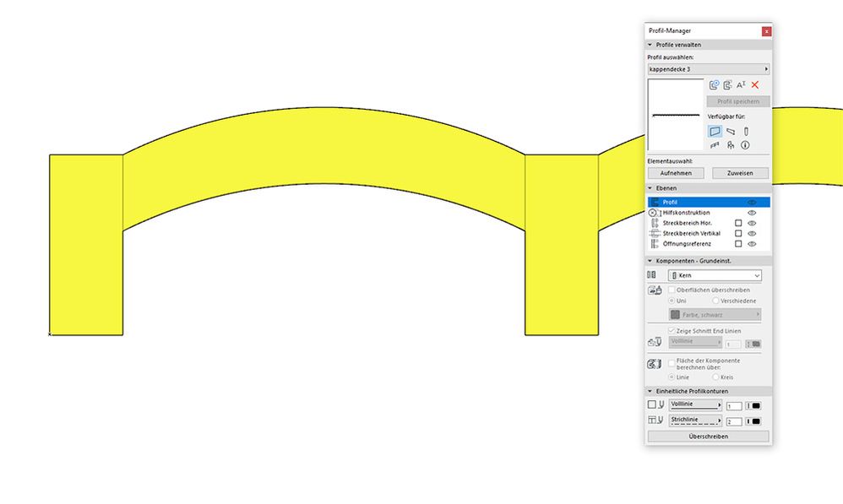Select the Hilfskonstruktion layer row
Image resolution: width=843 pixels, height=504 pixels.
click(x=710, y=213)
